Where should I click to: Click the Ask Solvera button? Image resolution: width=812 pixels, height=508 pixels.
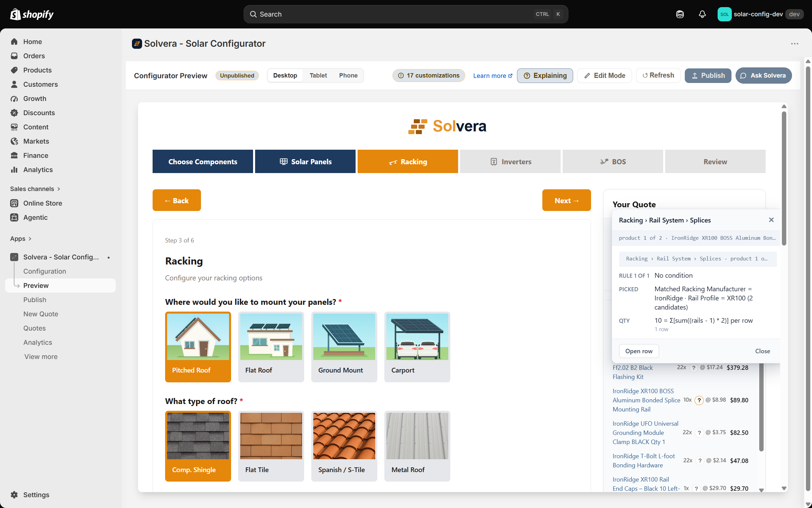click(763, 76)
